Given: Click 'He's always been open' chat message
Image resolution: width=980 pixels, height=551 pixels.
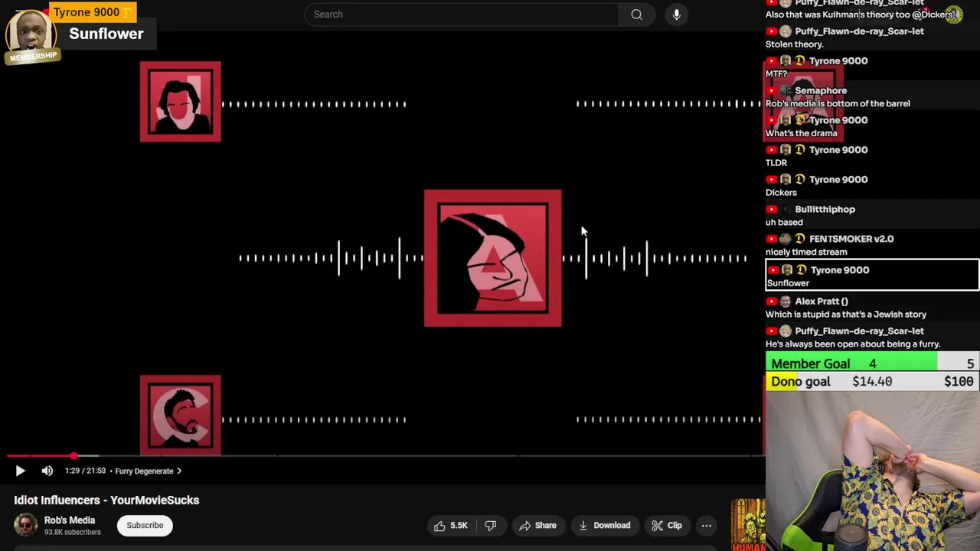Looking at the screenshot, I should click(x=852, y=344).
